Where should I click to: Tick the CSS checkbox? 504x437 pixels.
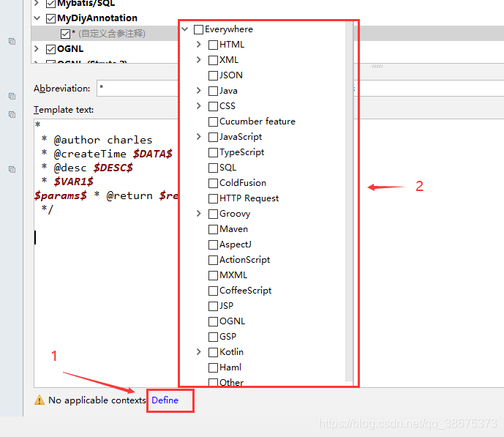(213, 106)
